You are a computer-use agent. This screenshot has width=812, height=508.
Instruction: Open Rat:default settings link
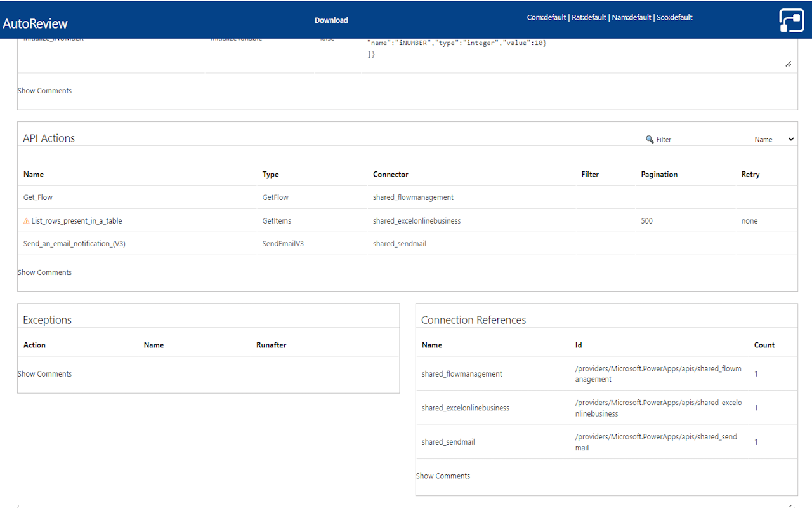point(589,17)
